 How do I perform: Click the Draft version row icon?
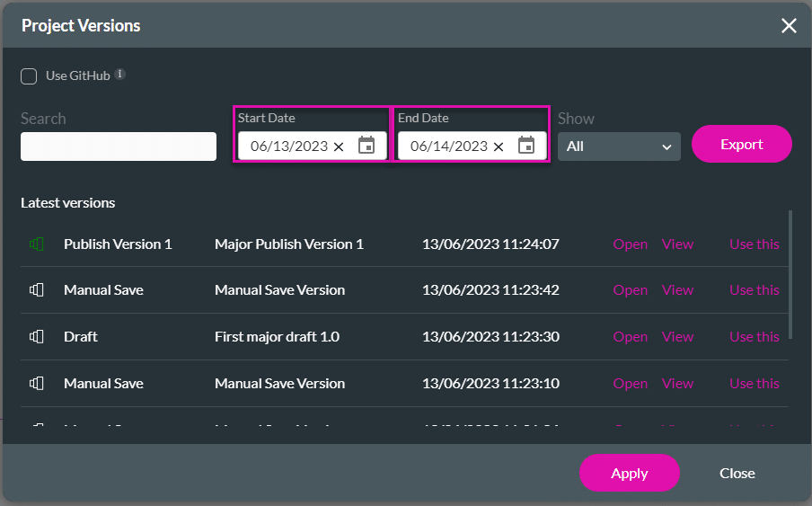pos(37,337)
